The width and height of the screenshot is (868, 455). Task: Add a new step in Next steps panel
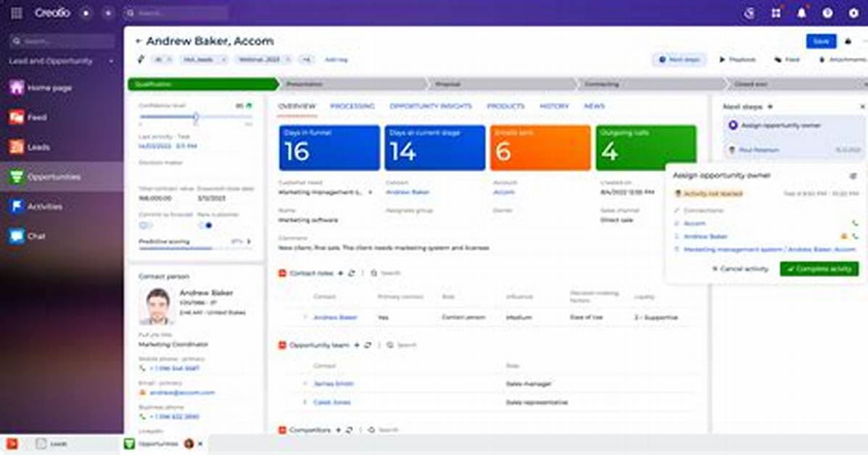point(770,107)
